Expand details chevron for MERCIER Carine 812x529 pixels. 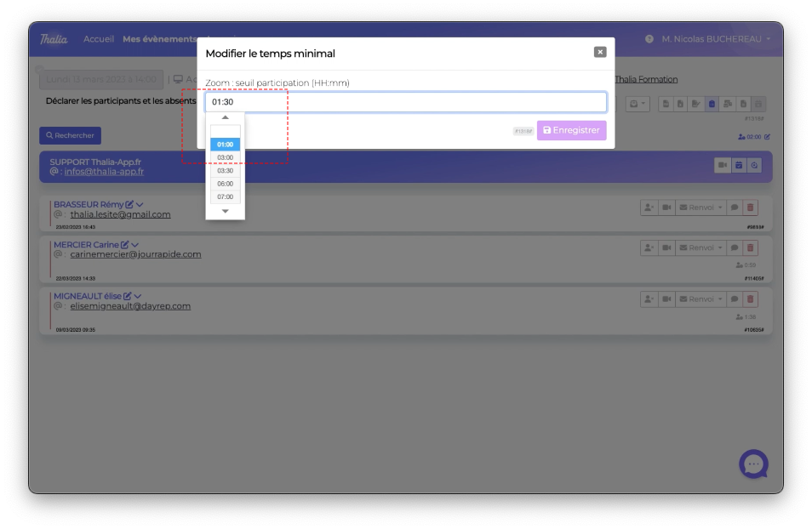(135, 245)
